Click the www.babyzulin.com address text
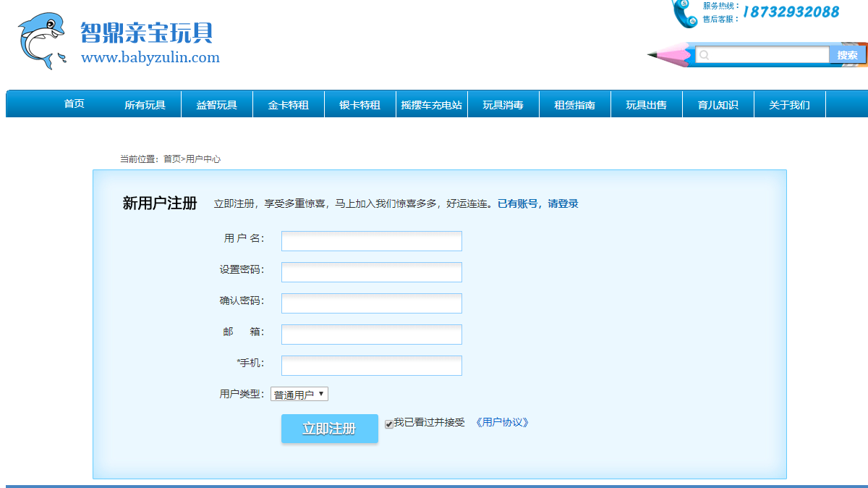868x488 pixels. pyautogui.click(x=150, y=57)
